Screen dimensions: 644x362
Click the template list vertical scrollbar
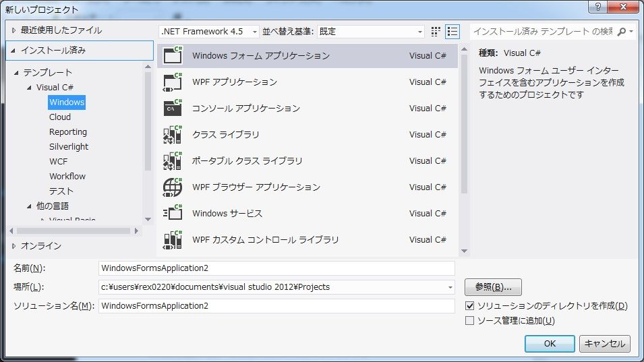point(465,123)
